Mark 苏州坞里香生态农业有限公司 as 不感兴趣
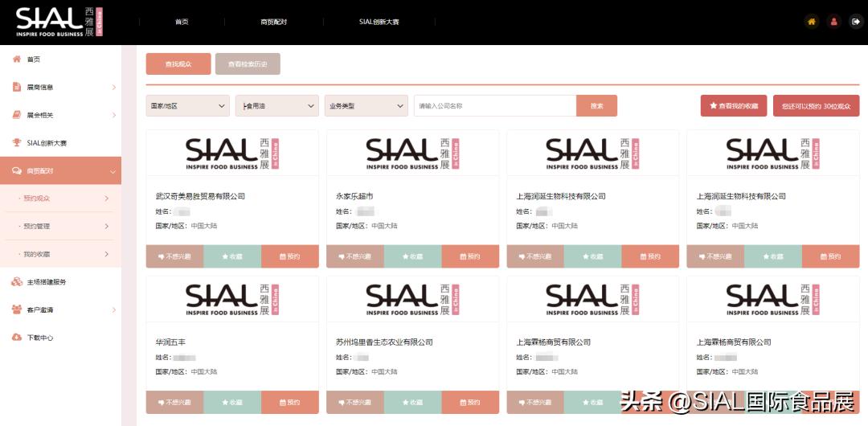This screenshot has height=426, width=868. pos(355,402)
